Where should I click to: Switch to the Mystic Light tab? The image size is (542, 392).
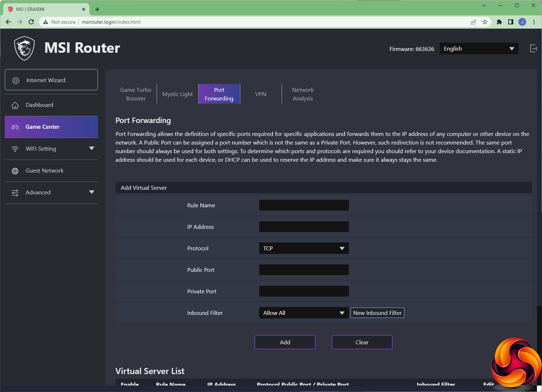(177, 94)
